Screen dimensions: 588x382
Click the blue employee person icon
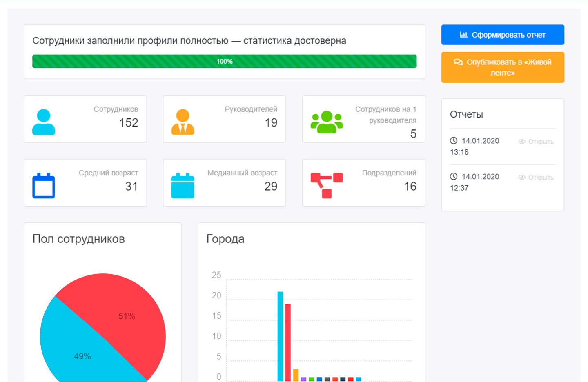point(43,122)
